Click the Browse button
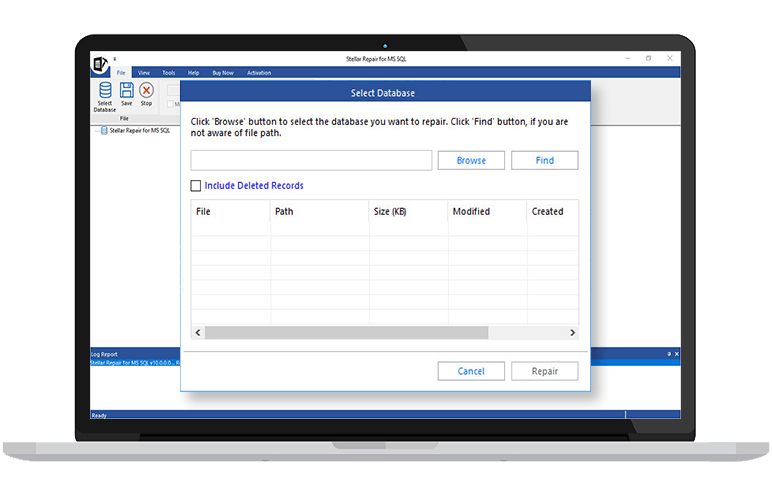 (x=471, y=161)
